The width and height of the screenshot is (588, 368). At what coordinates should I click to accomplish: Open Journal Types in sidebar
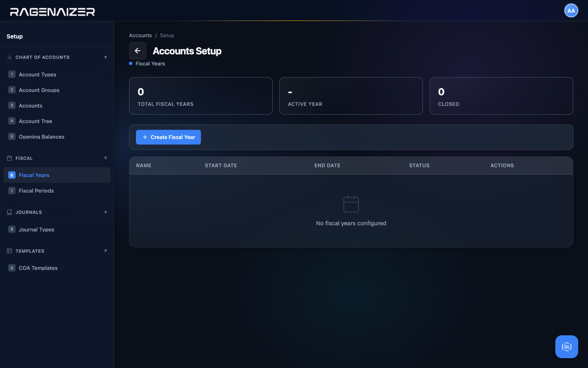pyautogui.click(x=57, y=229)
